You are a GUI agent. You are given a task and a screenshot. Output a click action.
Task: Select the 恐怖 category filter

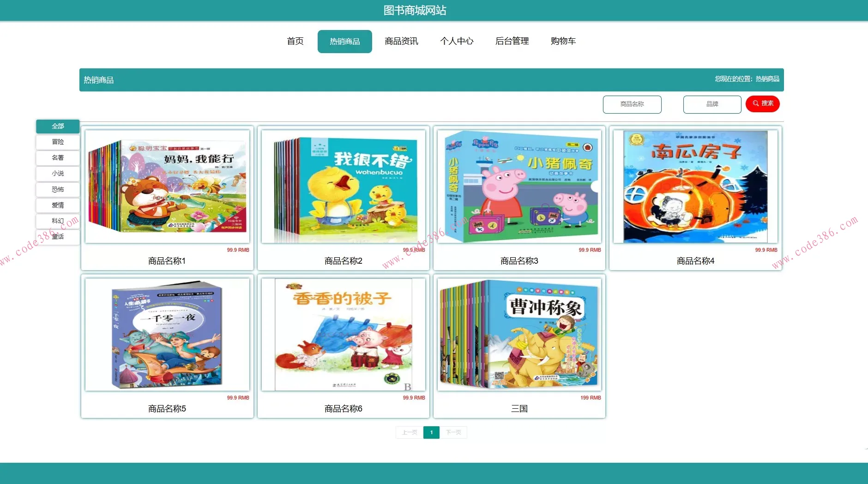point(57,189)
